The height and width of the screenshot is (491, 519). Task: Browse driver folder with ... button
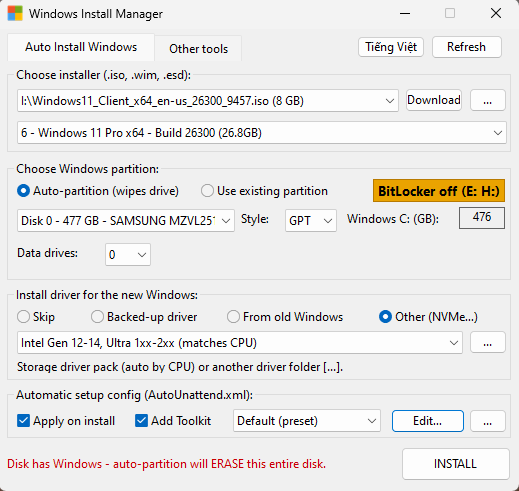tap(488, 342)
